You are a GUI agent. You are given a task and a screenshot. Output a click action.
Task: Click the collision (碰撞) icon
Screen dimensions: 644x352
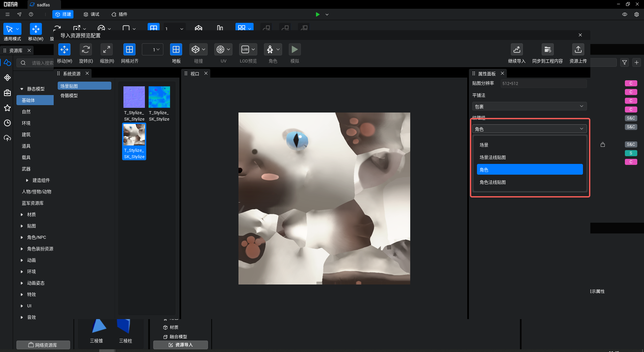(196, 50)
